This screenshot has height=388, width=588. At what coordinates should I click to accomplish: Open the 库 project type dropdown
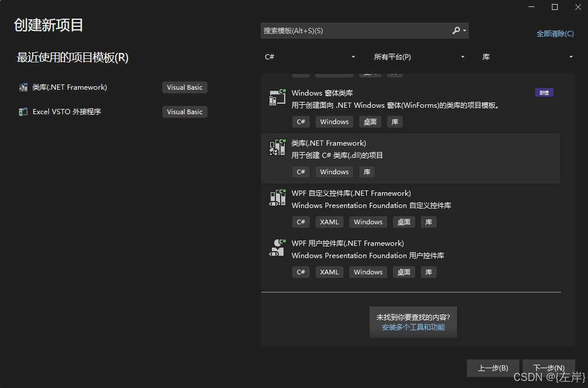pos(527,57)
